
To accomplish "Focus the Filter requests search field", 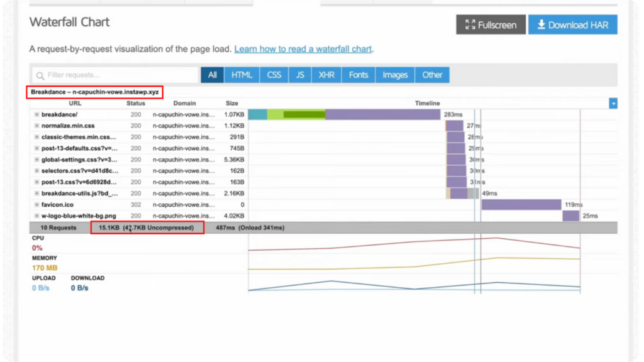I will click(x=115, y=75).
